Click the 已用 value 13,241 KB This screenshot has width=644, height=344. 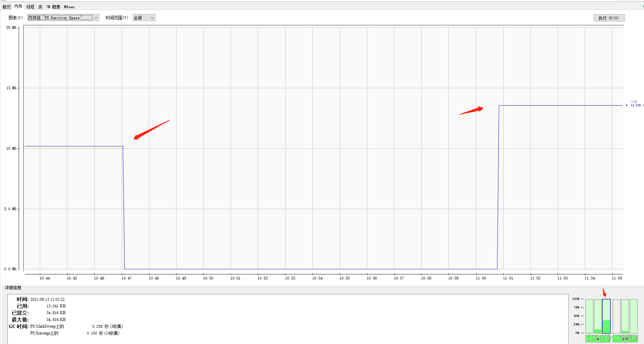(56, 306)
